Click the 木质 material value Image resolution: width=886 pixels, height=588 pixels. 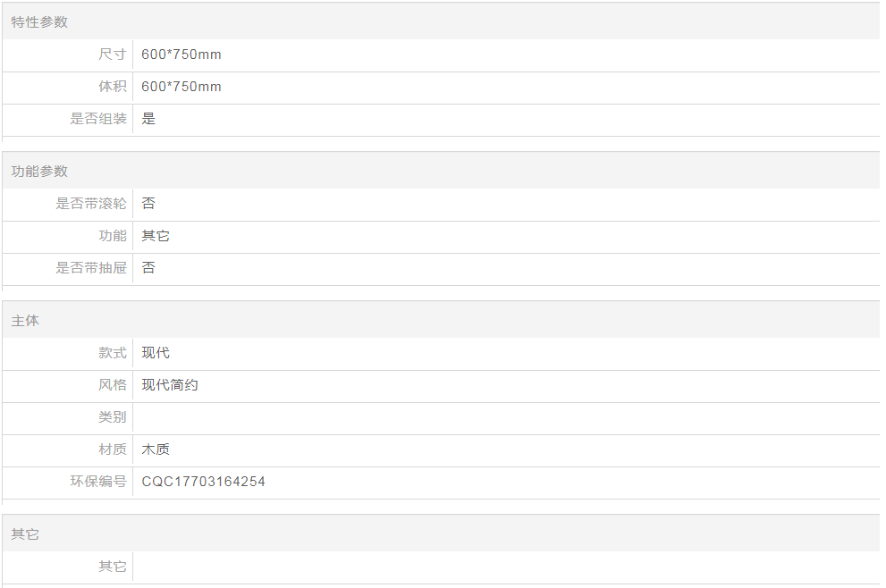click(156, 449)
